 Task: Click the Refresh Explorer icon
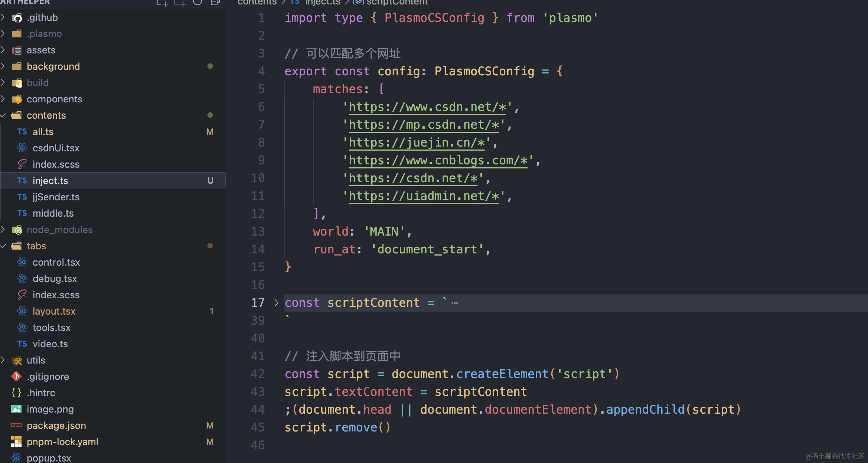(x=198, y=3)
